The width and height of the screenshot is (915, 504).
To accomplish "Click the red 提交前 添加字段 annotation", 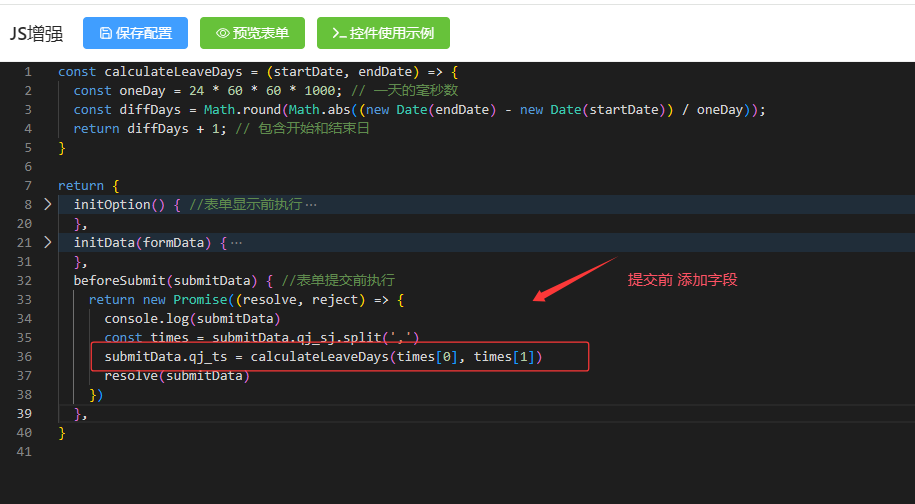I will coord(682,280).
